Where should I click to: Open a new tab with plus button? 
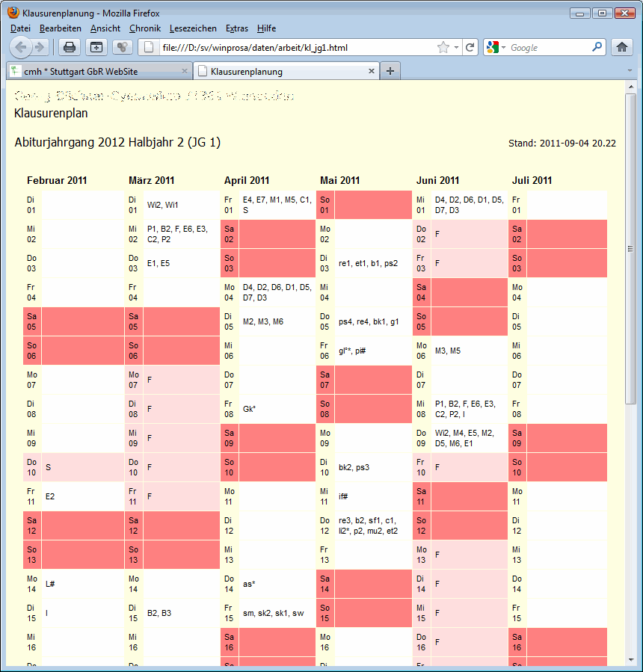[x=390, y=71]
